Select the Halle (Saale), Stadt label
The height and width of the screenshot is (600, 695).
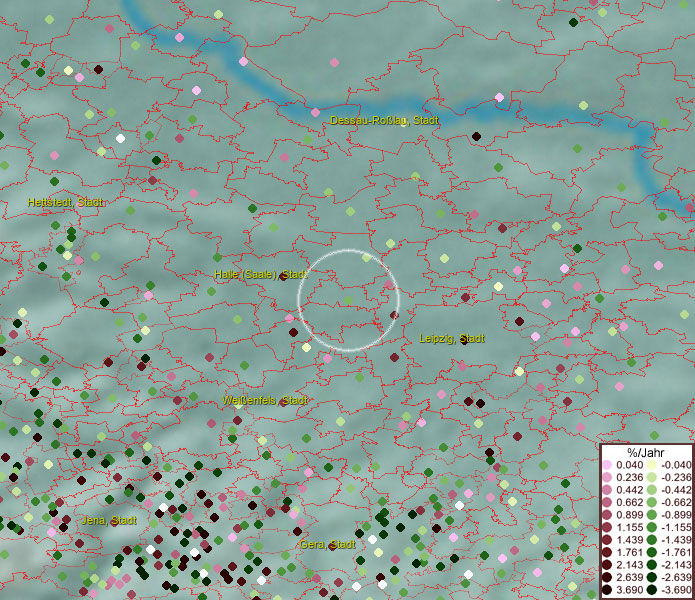(x=260, y=274)
